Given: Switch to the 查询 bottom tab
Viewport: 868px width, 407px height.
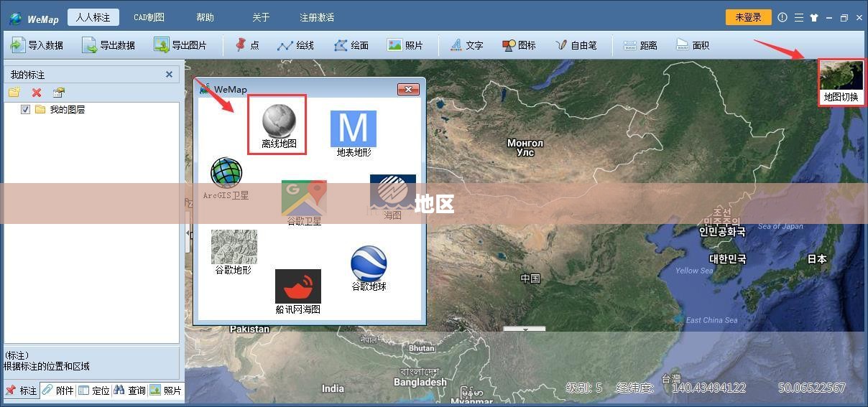Looking at the screenshot, I should pos(129,390).
